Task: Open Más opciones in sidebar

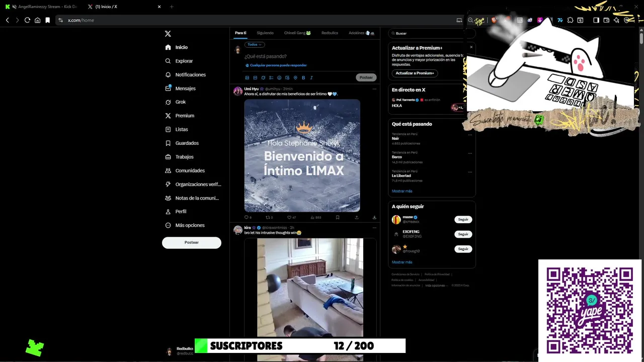Action: [x=185, y=225]
